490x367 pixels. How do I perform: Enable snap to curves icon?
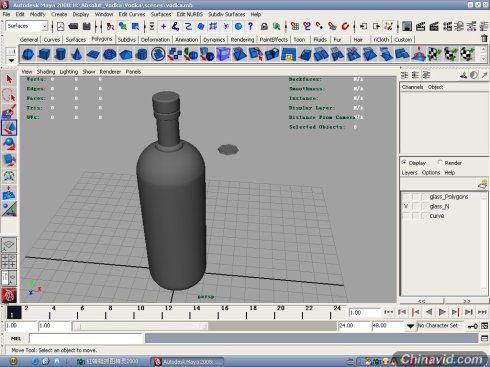pyautogui.click(x=307, y=26)
